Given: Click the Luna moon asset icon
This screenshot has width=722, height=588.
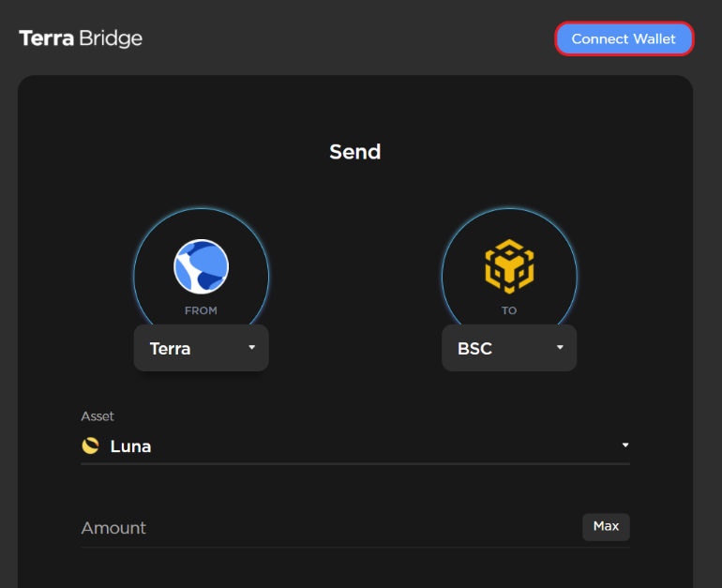Looking at the screenshot, I should click(x=90, y=445).
